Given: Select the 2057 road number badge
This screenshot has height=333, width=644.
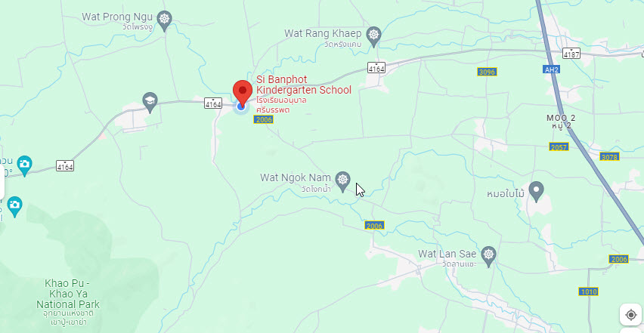Looking at the screenshot, I should (x=559, y=146).
